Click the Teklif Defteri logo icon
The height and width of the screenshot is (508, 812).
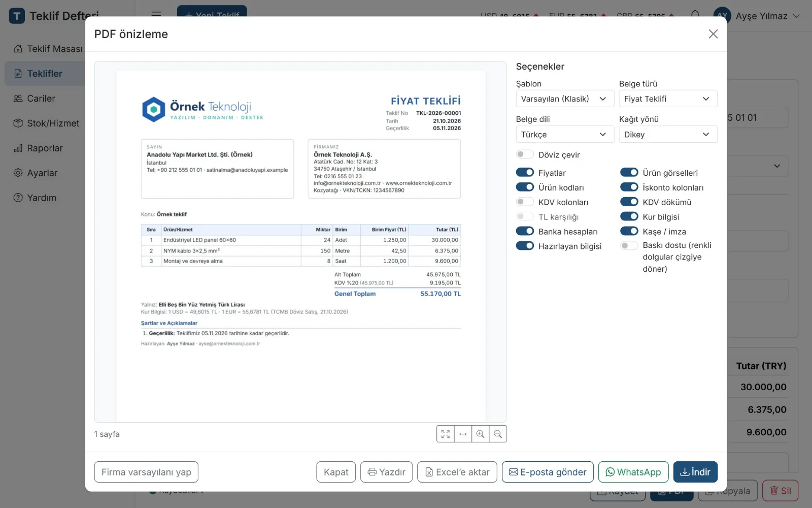pyautogui.click(x=17, y=16)
